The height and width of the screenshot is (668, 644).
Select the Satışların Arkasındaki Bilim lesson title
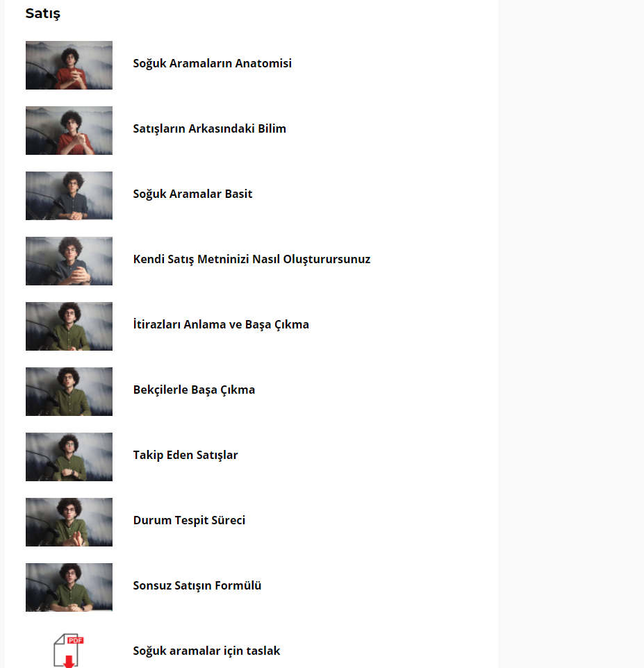tap(209, 128)
